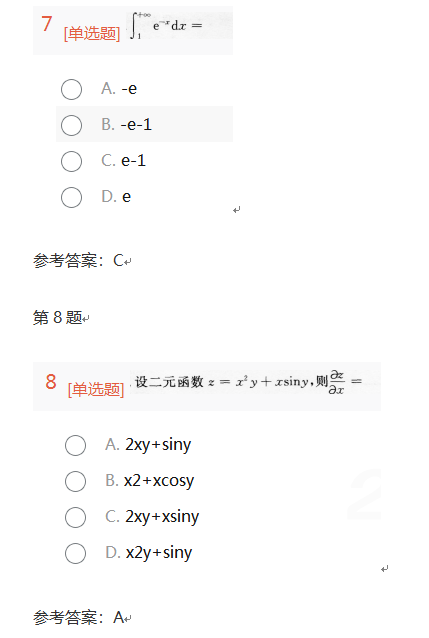The width and height of the screenshot is (429, 638).
Task: Click the answer text 2xy+siny
Action: tap(158, 445)
